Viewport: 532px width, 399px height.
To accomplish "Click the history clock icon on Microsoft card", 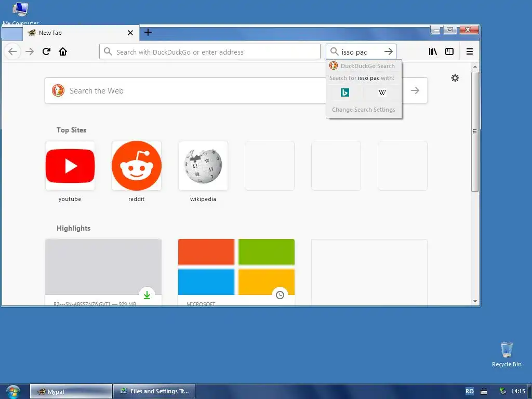I will coord(280,295).
